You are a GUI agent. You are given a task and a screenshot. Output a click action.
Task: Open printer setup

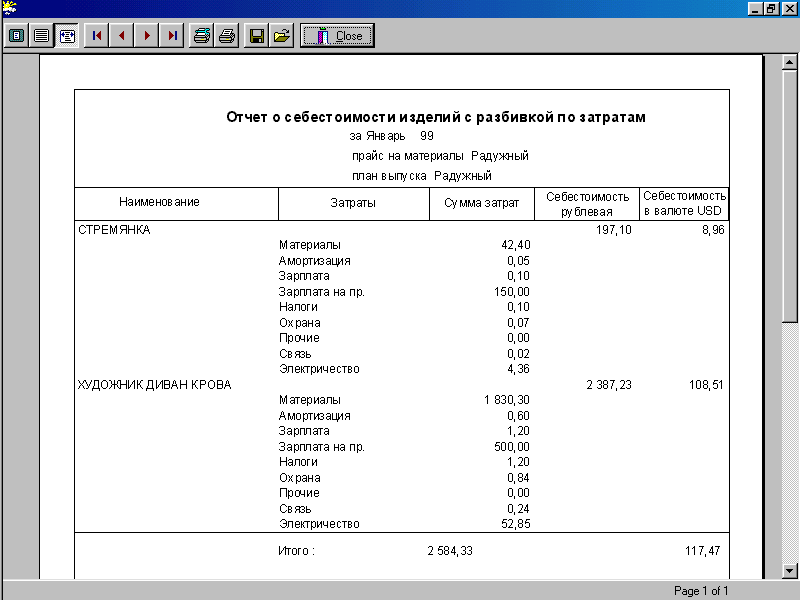tap(202, 36)
